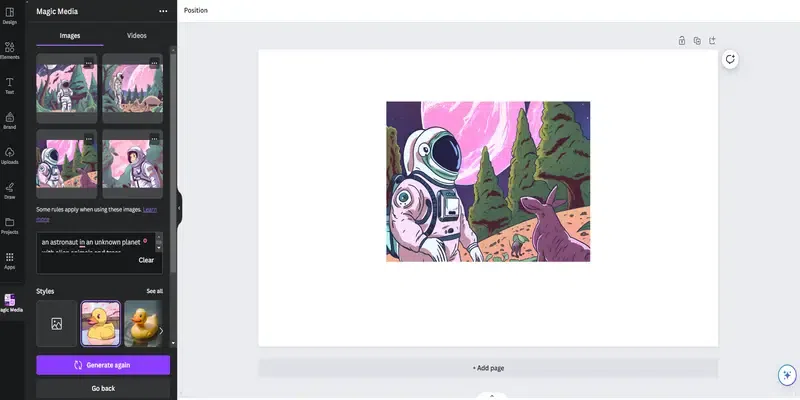This screenshot has height=400, width=800.
Task: Open the Magic assistant sparkle button
Action: pyautogui.click(x=787, y=376)
